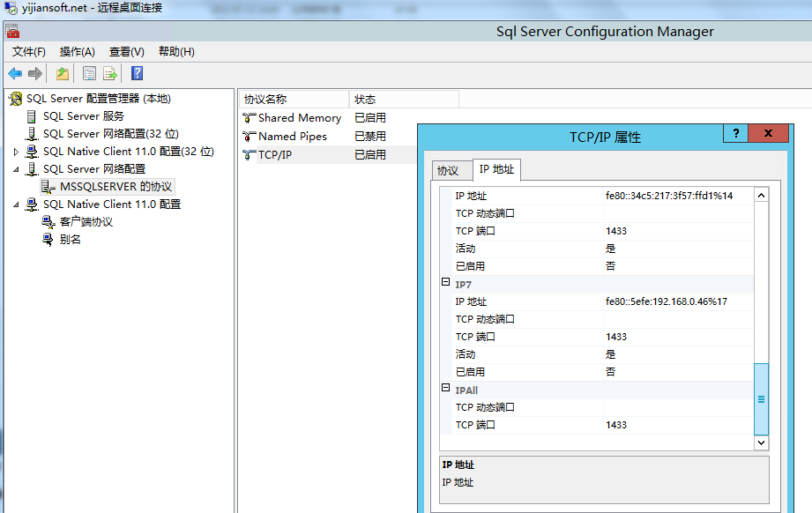The image size is (812, 513).
Task: Click the SQL Server Configuration Manager root icon
Action: 16,99
